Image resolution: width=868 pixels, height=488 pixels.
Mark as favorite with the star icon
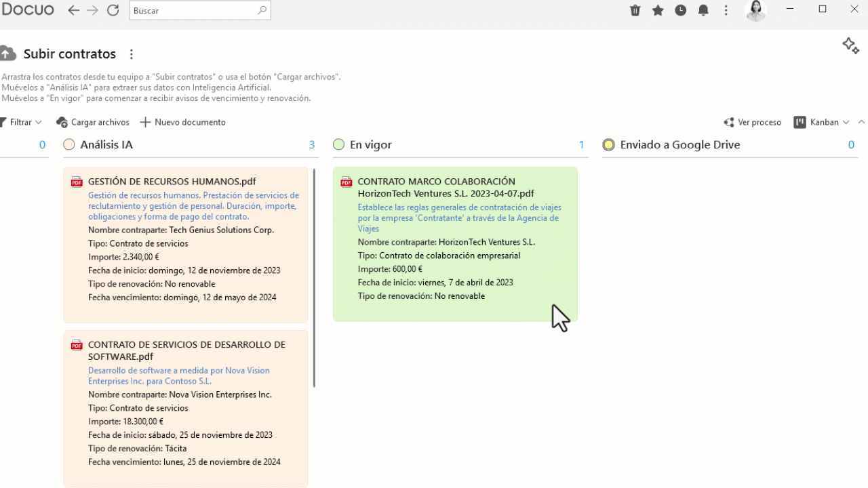pos(658,9)
